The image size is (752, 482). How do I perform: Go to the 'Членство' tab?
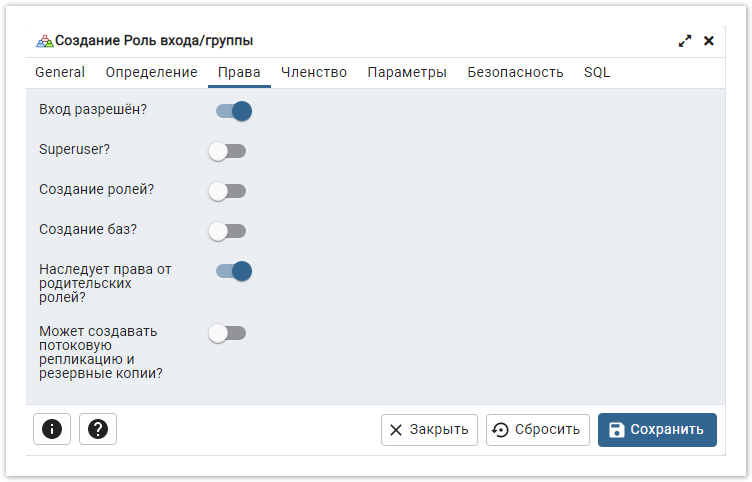coord(314,72)
